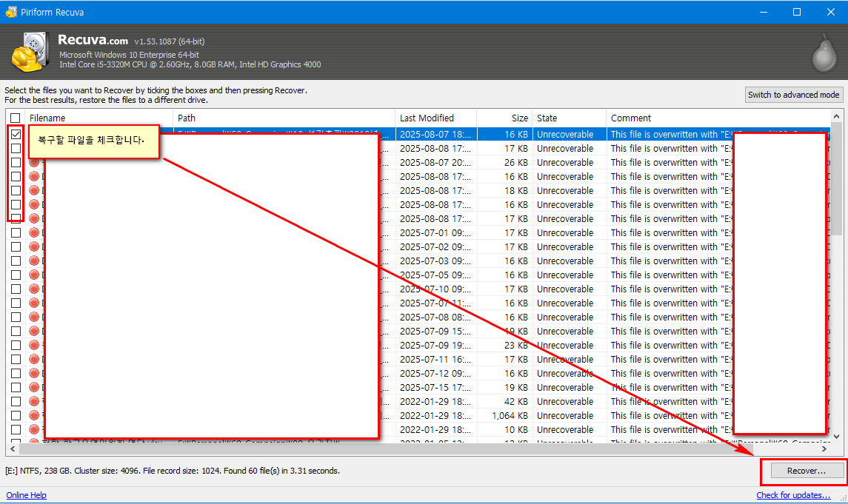
Task: Tick checkbox for the 2025-07-01 file row
Action: pyautogui.click(x=16, y=233)
